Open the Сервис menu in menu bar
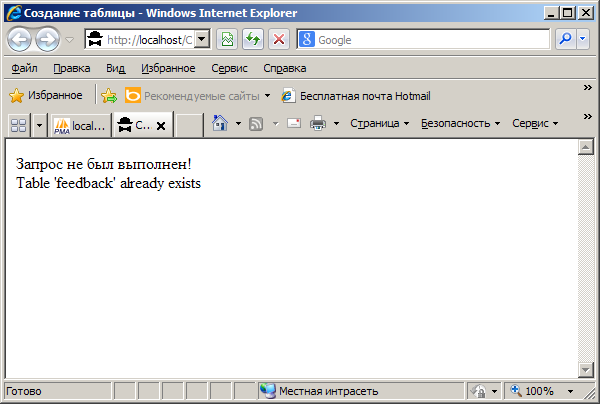Image resolution: width=600 pixels, height=404 pixels. (229, 68)
